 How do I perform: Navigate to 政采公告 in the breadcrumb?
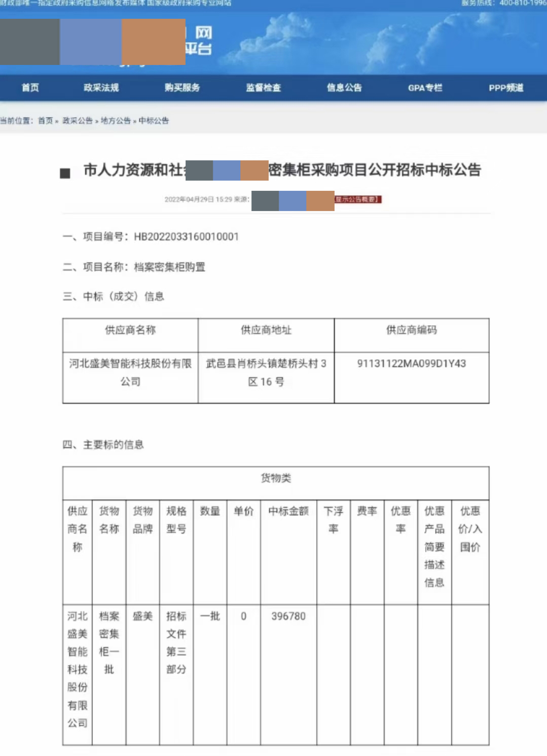[x=78, y=121]
